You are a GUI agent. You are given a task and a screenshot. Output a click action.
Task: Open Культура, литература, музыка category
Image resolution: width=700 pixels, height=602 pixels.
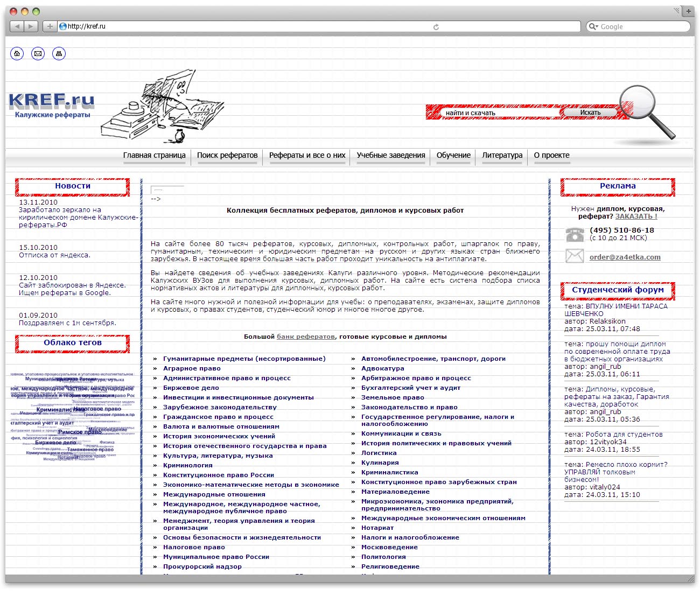click(218, 456)
